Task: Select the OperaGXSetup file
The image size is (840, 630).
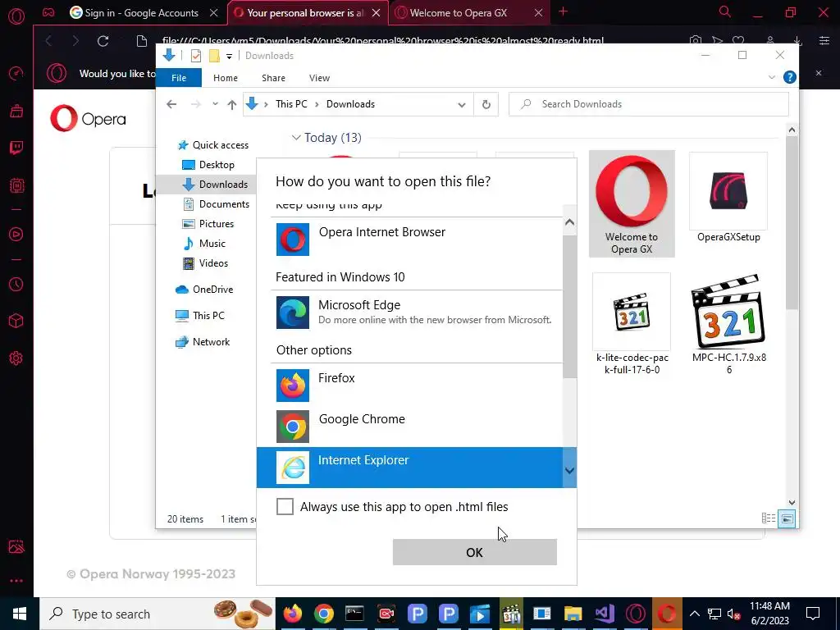Action: click(x=728, y=198)
